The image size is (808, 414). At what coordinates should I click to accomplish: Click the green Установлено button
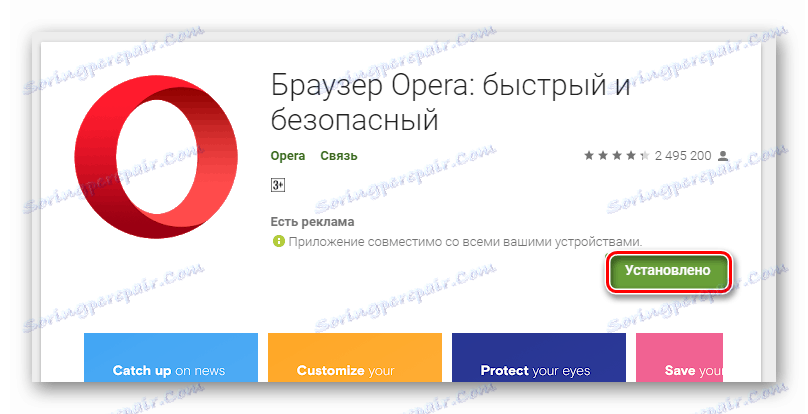point(669,272)
